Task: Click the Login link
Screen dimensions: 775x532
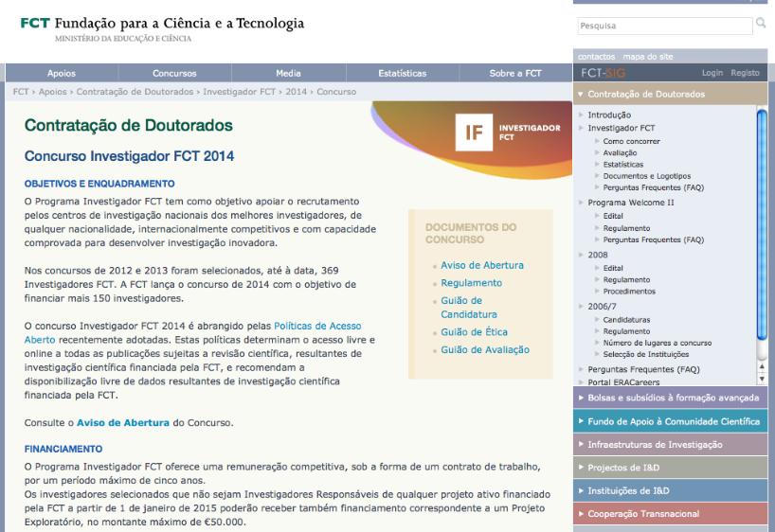Action: (712, 73)
